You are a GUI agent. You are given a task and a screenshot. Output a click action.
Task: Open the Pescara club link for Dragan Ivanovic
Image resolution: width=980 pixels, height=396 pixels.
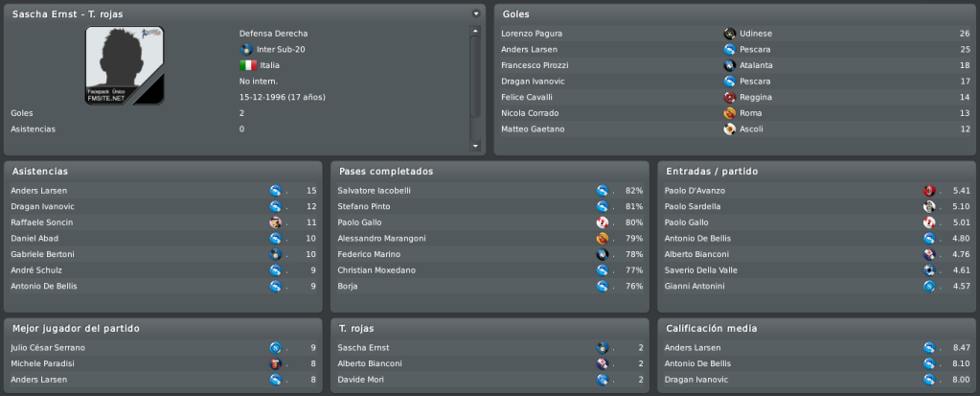click(755, 82)
